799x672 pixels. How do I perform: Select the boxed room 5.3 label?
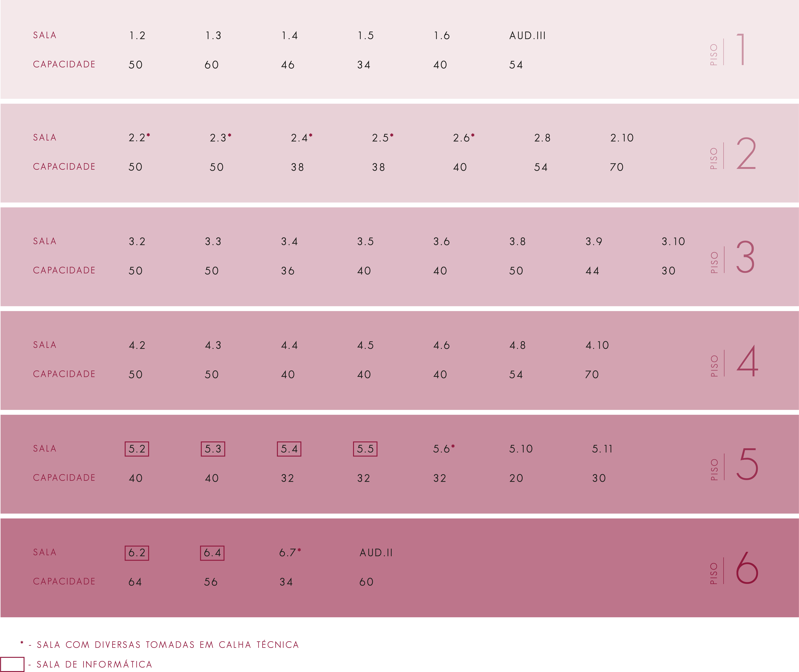point(213,449)
